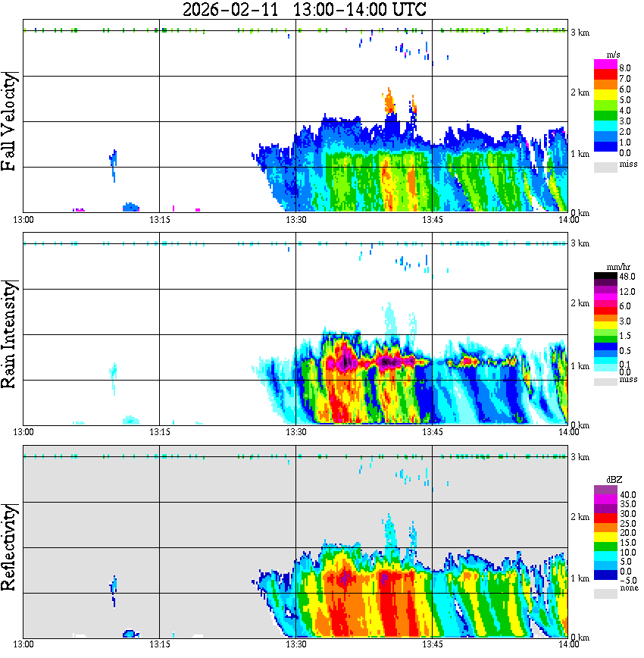Select the 'Reflectivity' axis label
Screen dimensions: 644x658
(8, 547)
